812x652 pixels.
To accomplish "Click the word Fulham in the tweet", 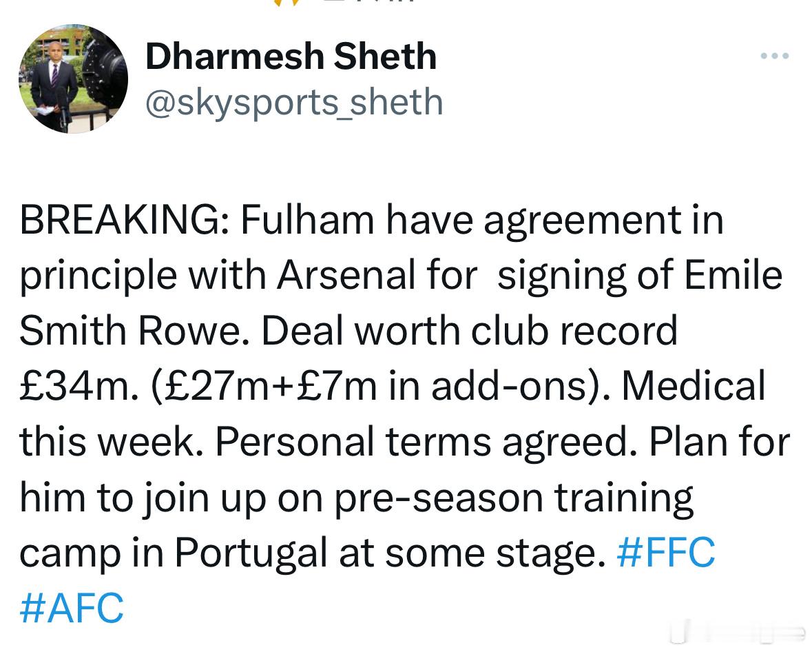I will pyautogui.click(x=308, y=220).
